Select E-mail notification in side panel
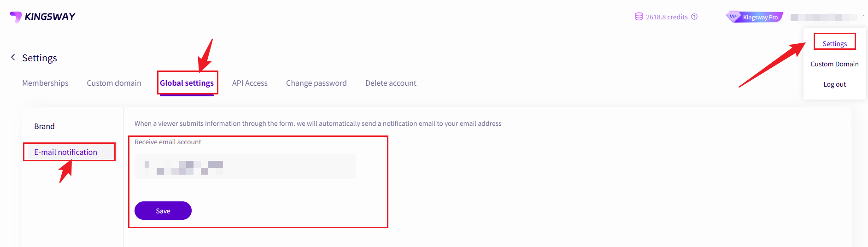 (65, 152)
